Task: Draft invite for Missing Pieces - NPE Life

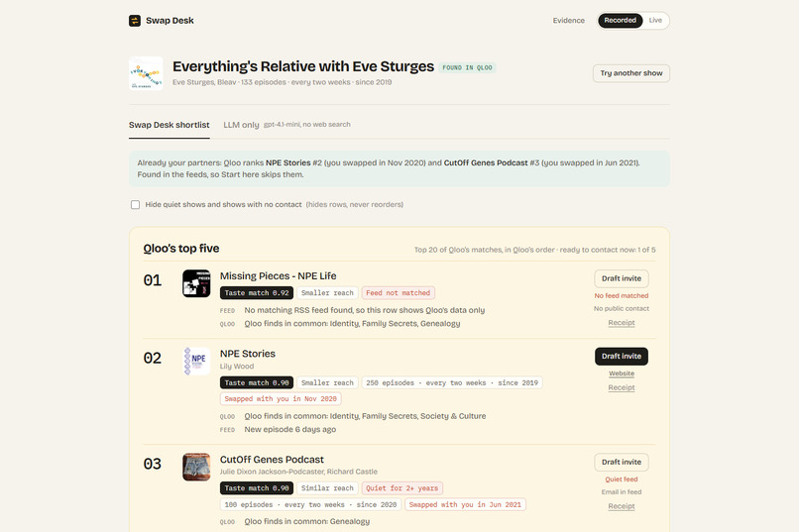Action: pyautogui.click(x=622, y=278)
